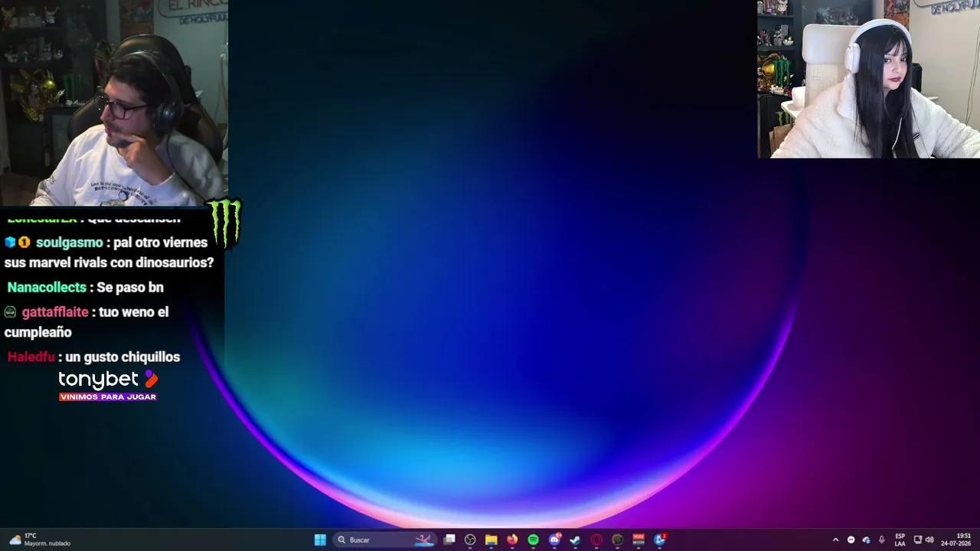
Task: Click the message 'un gusto chiquillos'
Action: 123,357
